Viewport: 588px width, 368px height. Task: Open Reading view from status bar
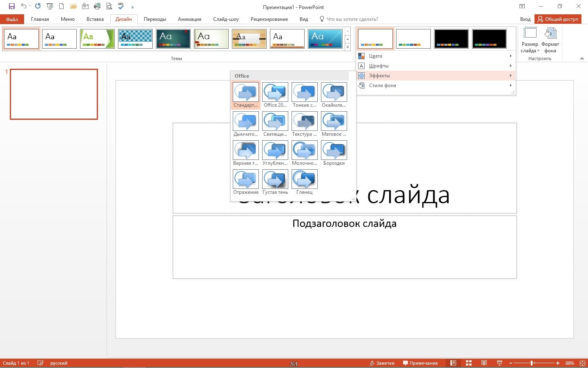pyautogui.click(x=484, y=363)
